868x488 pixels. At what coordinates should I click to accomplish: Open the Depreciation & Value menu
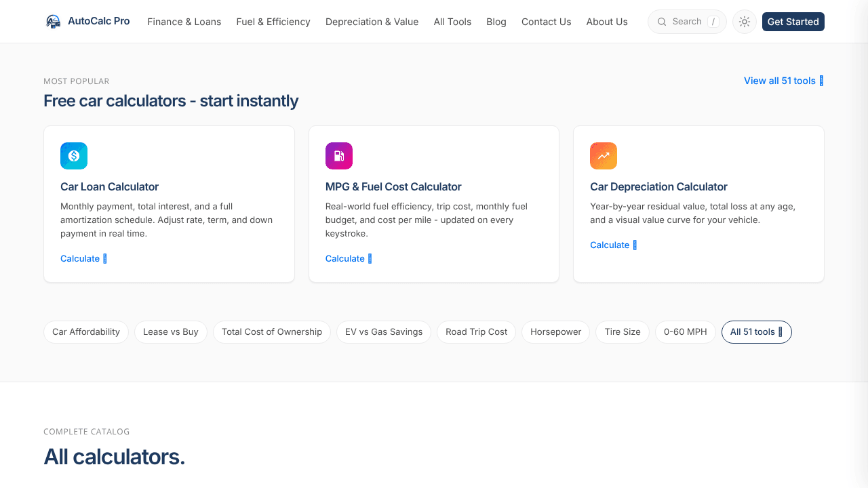point(372,22)
